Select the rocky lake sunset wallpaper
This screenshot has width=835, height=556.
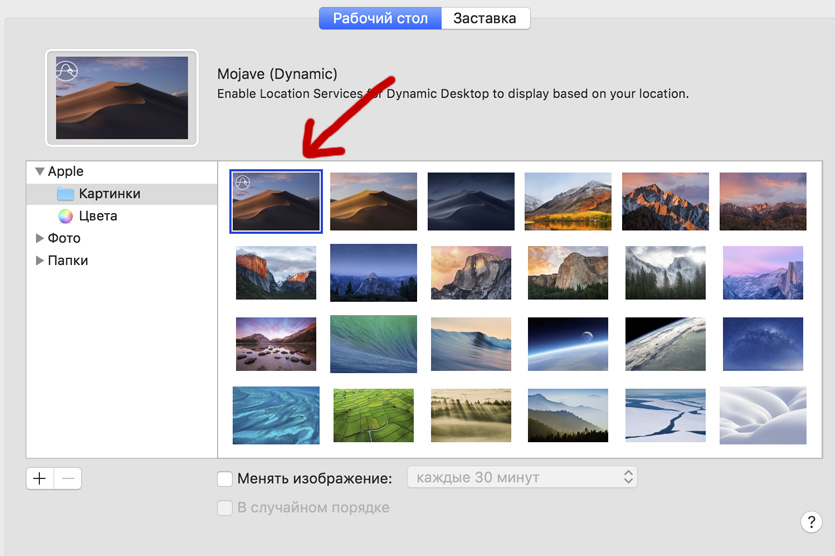(x=276, y=344)
